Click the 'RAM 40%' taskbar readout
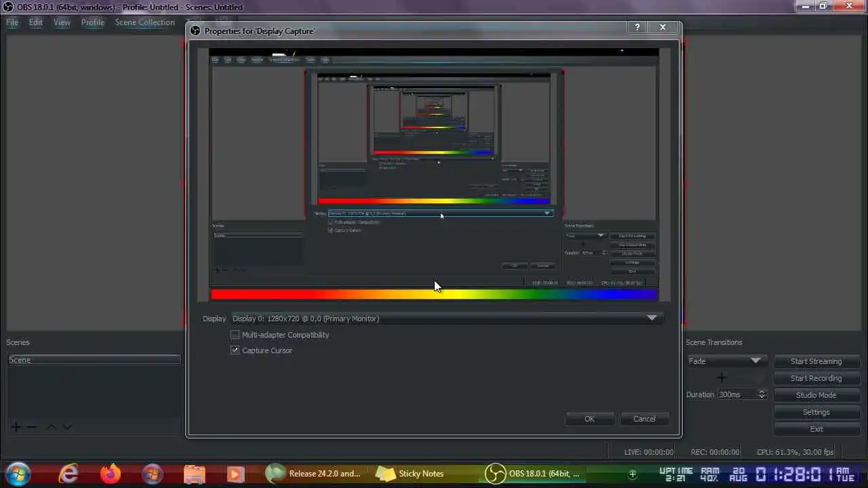Viewport: 868px width, 488px height. point(710,474)
